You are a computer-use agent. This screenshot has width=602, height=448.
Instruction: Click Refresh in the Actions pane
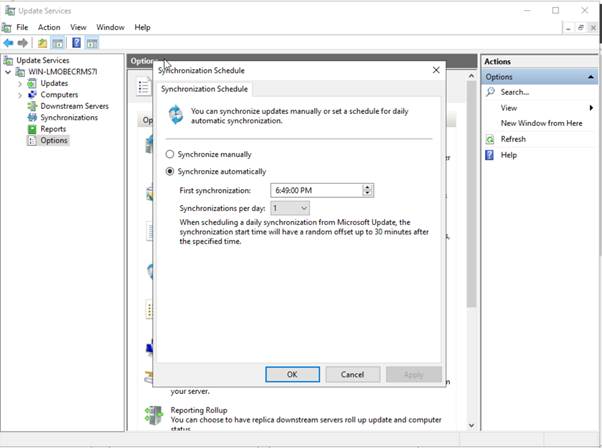[513, 139]
